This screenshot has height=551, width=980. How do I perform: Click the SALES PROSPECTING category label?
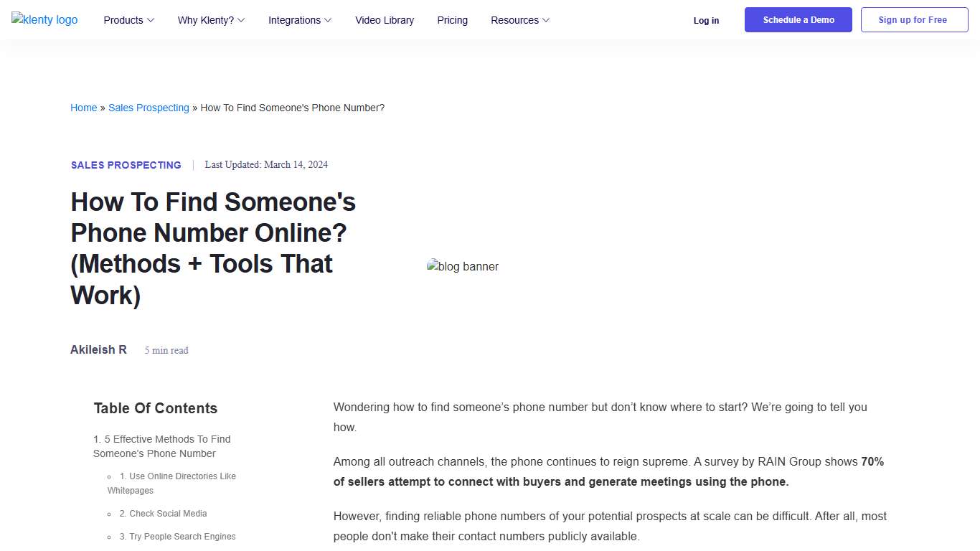click(126, 165)
